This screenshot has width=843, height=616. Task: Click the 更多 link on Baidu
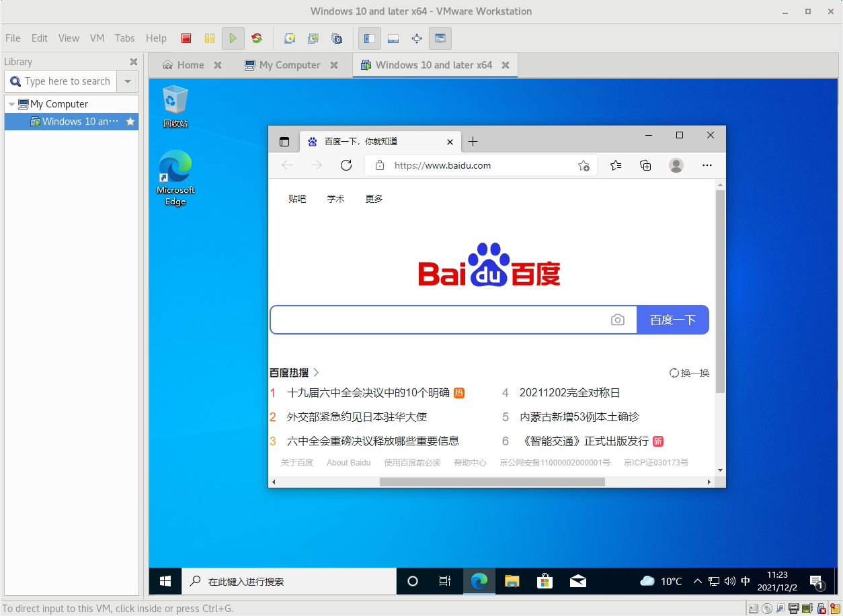374,199
